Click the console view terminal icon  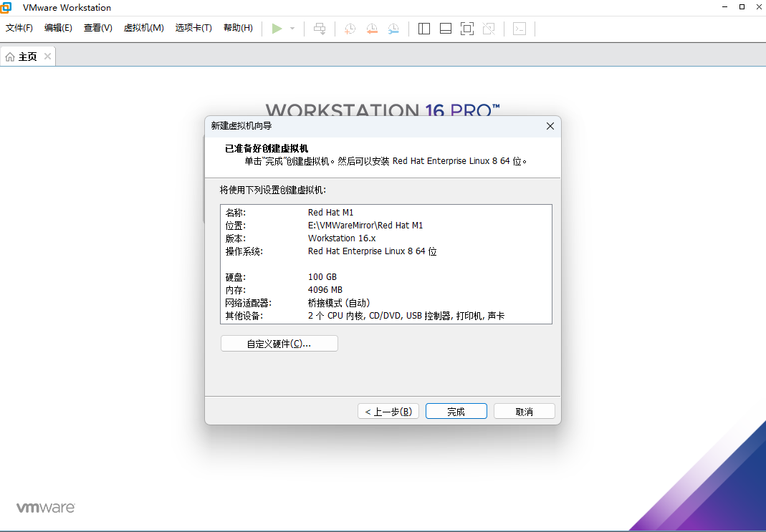pos(520,29)
